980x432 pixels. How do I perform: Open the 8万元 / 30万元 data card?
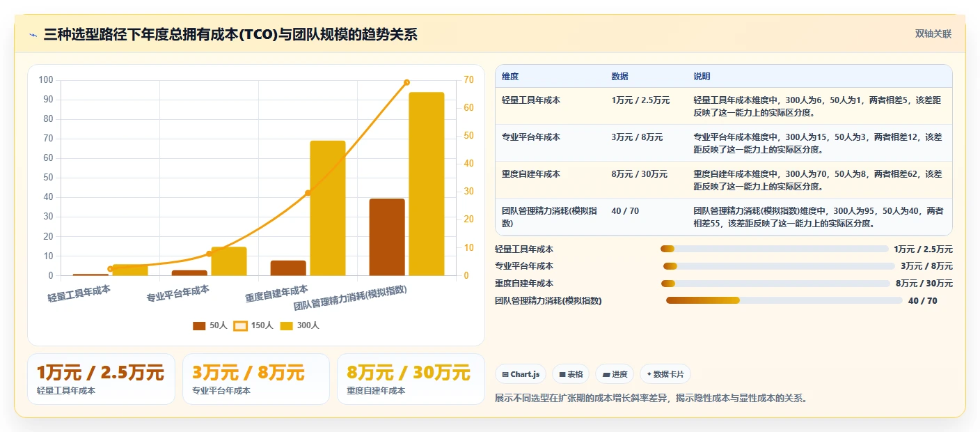(x=411, y=379)
